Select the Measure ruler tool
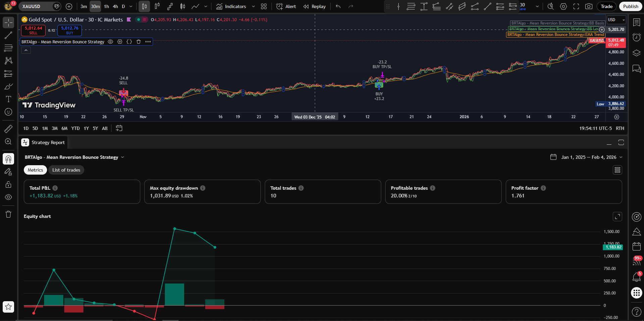644x321 pixels. click(8, 129)
